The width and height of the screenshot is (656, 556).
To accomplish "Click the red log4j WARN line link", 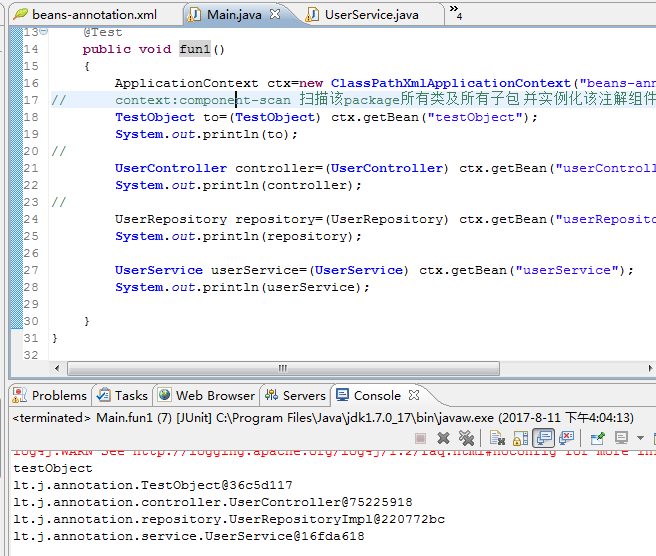I will (334, 453).
